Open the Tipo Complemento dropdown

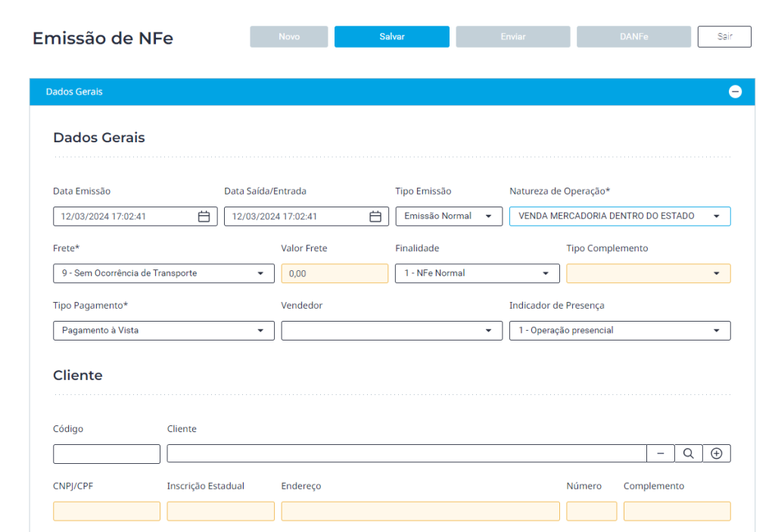[648, 273]
